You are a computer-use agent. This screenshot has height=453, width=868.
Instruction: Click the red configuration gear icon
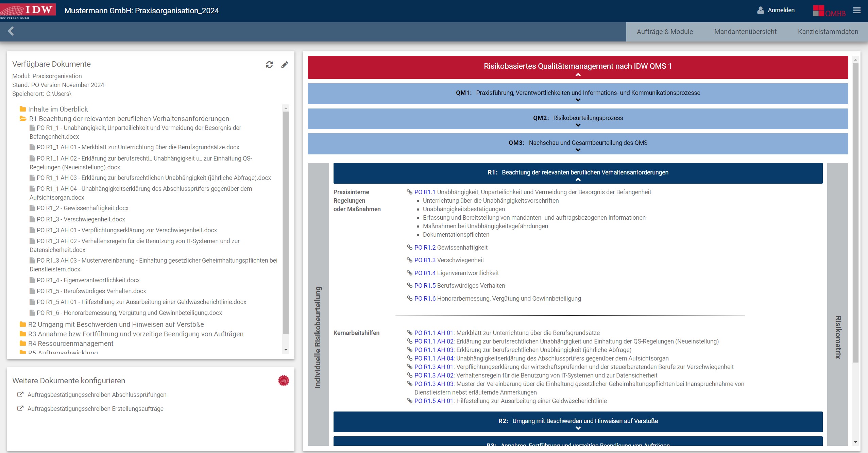pos(284,381)
